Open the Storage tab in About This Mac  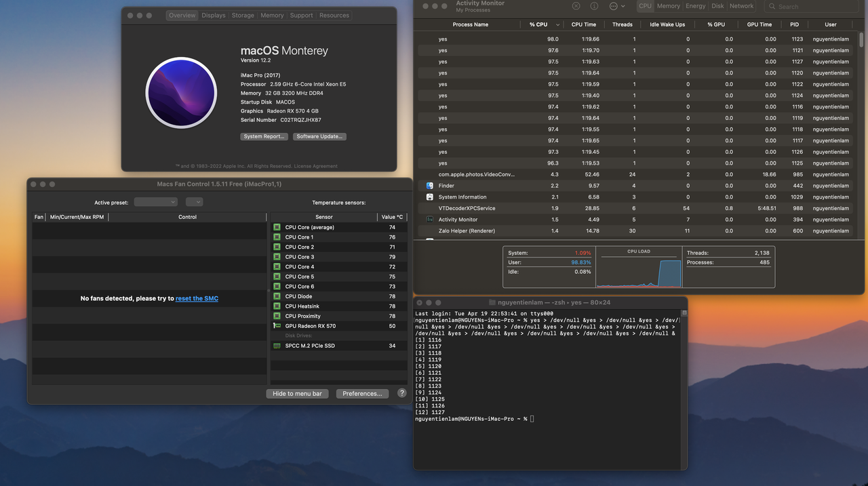click(x=243, y=16)
